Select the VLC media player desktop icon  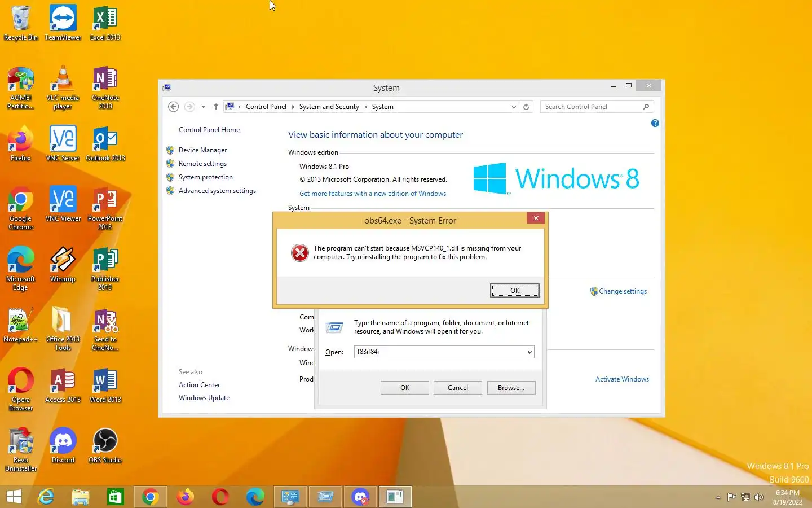(63, 88)
